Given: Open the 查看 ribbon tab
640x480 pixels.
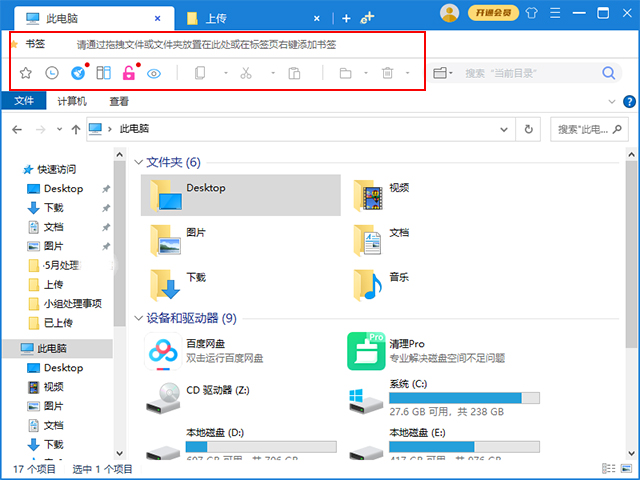Looking at the screenshot, I should [x=119, y=101].
